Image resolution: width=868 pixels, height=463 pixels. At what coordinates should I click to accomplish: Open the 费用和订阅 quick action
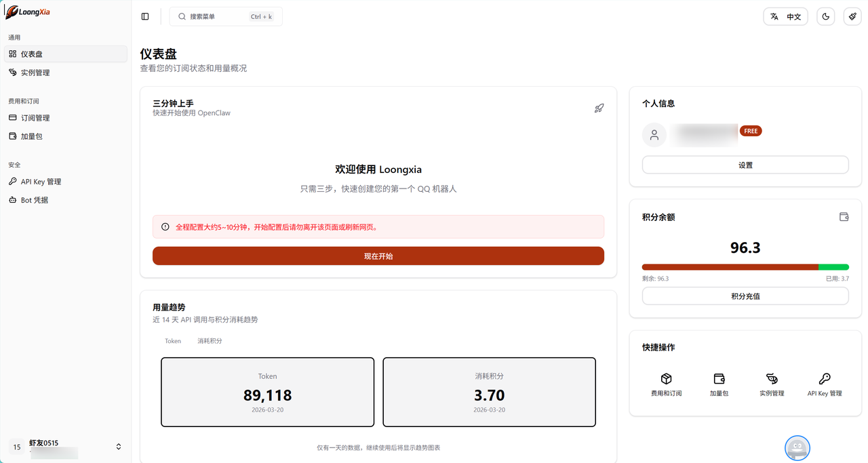pos(666,384)
